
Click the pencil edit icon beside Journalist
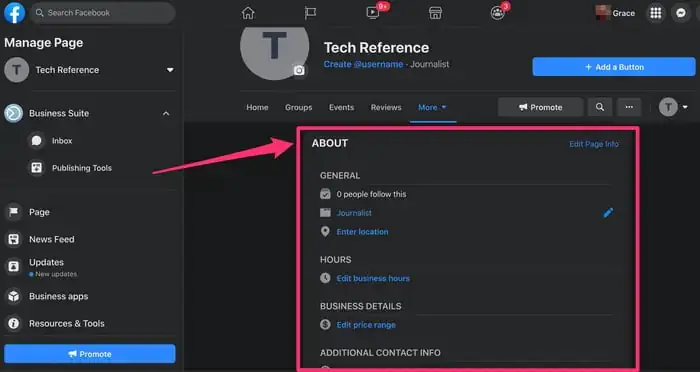coord(608,213)
